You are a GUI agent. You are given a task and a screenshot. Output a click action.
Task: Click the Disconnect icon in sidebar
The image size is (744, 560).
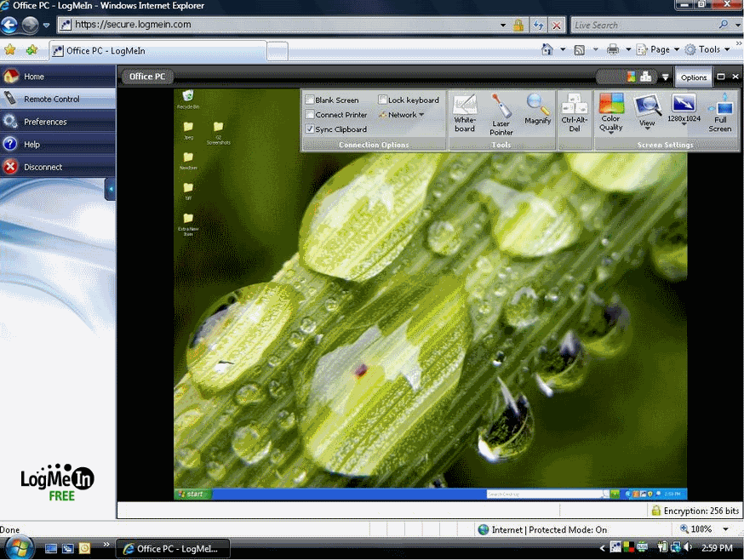pyautogui.click(x=10, y=167)
